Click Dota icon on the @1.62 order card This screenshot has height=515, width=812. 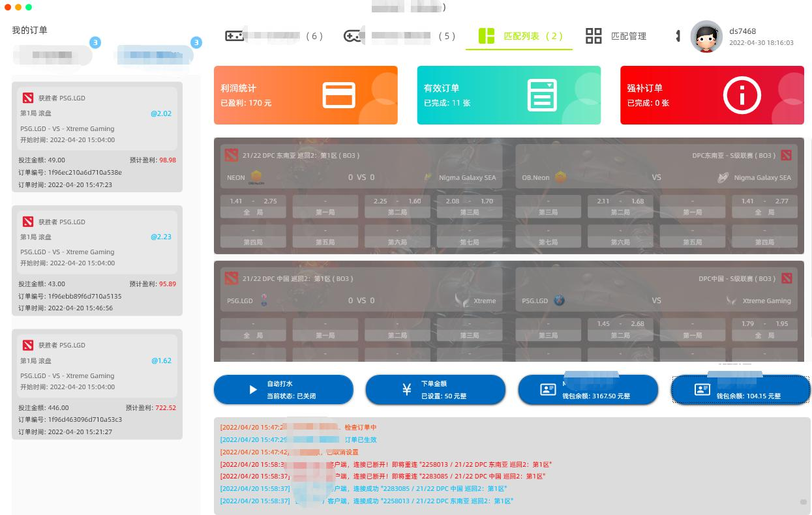pos(28,345)
